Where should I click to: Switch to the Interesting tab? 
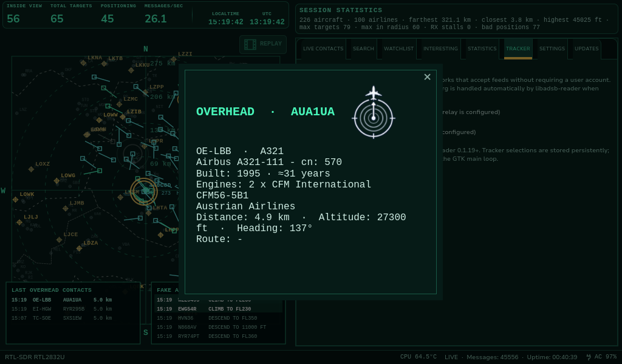coord(440,49)
